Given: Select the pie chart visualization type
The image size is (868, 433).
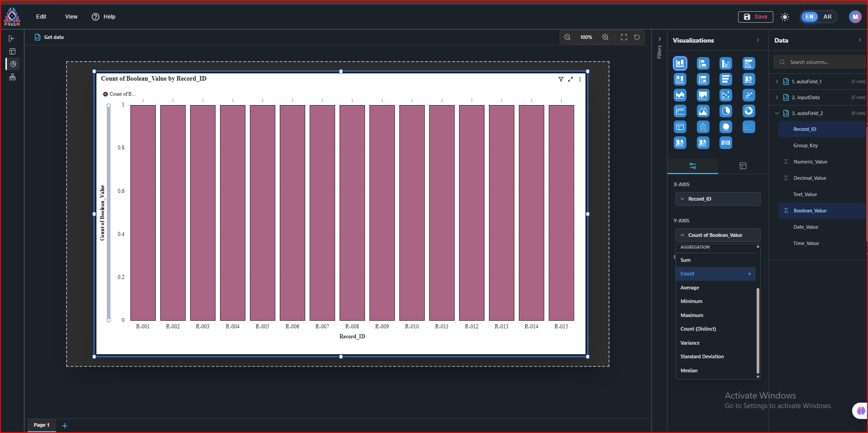Looking at the screenshot, I should (726, 111).
